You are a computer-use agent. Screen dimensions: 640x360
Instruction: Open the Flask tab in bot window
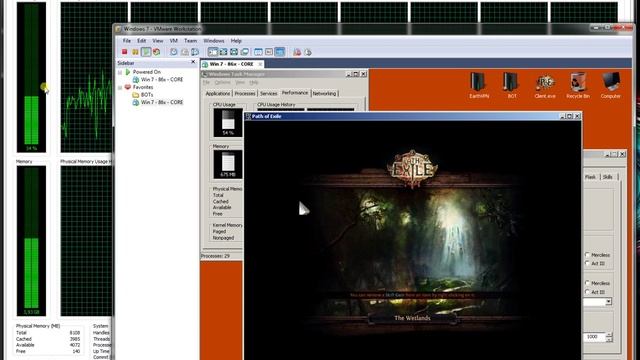point(590,177)
